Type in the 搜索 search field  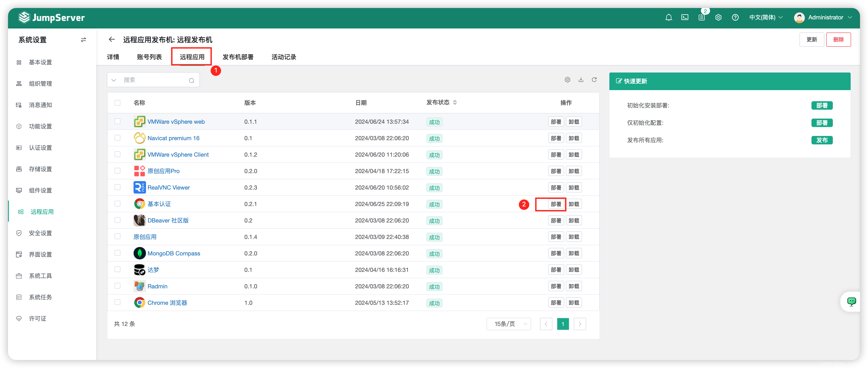point(152,79)
